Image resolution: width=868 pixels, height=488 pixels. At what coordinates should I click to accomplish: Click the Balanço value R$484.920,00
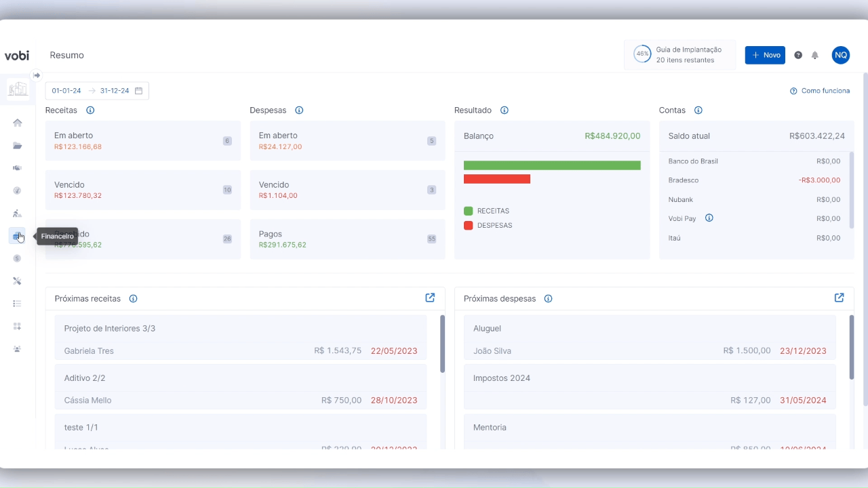pyautogui.click(x=612, y=136)
